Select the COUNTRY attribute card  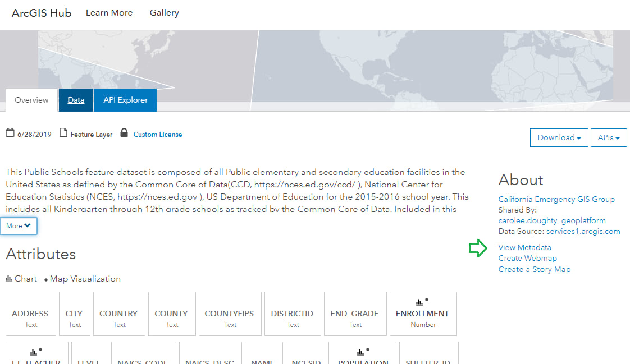119,314
